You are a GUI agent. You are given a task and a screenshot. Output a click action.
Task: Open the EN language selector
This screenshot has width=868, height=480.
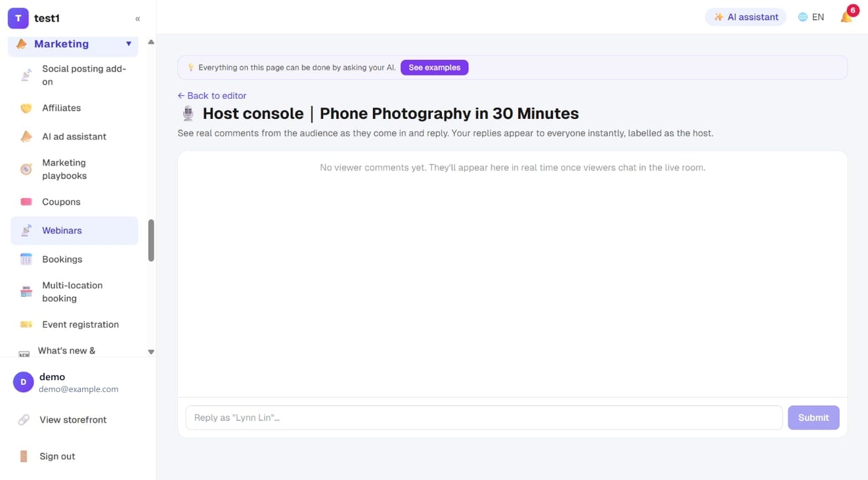811,17
